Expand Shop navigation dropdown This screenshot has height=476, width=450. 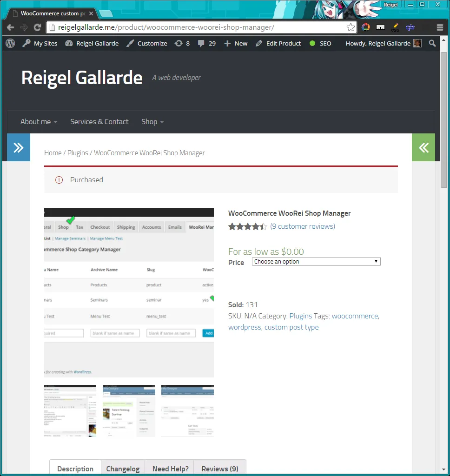[x=152, y=122]
